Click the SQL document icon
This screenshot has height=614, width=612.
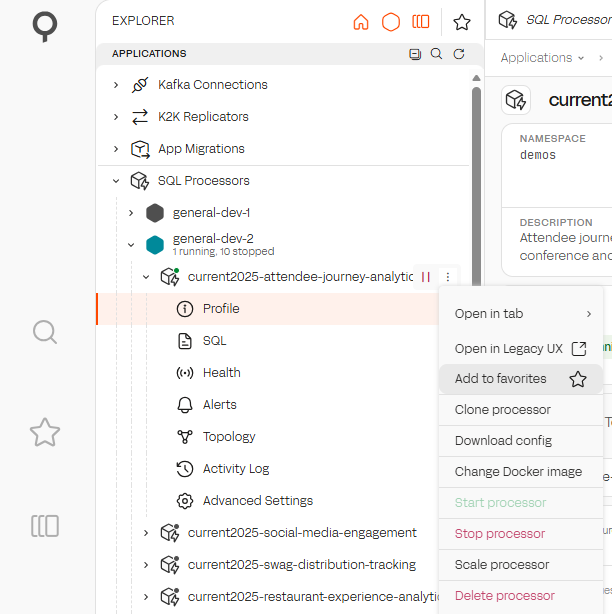[185, 341]
